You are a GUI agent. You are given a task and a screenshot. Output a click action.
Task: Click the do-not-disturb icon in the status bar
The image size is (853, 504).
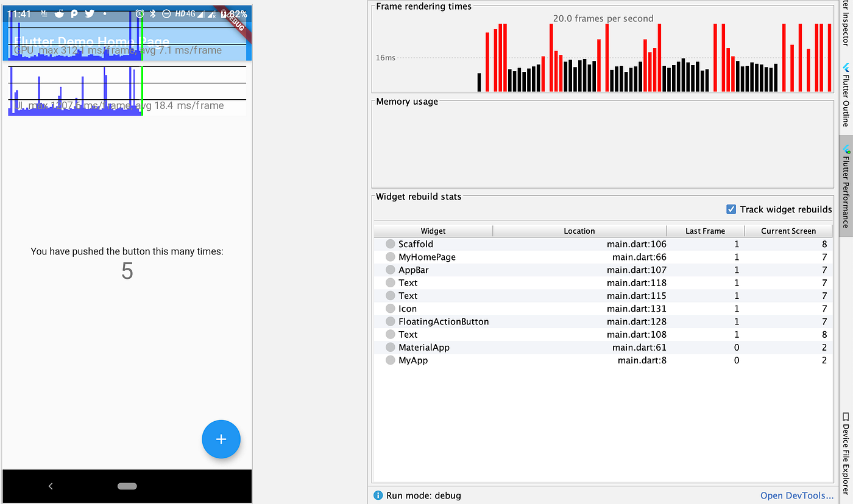click(166, 13)
